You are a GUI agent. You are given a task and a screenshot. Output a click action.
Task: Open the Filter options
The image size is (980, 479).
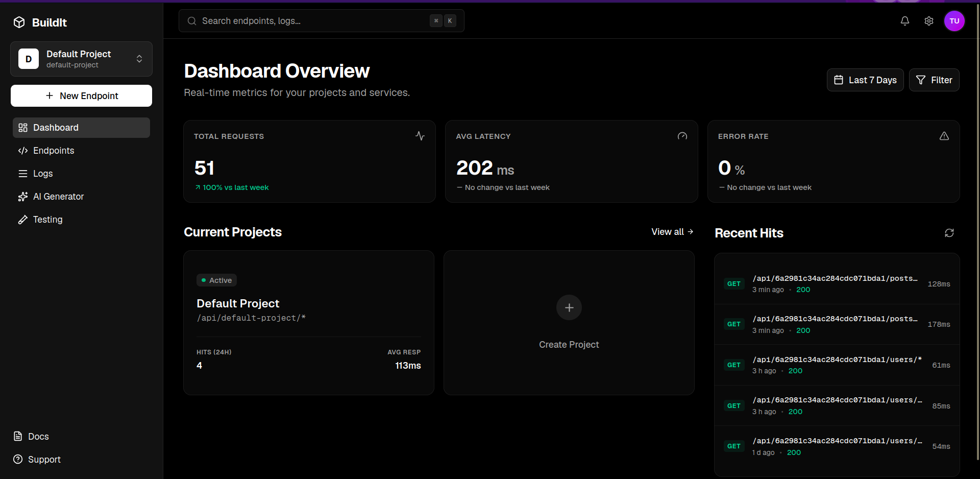(x=934, y=80)
